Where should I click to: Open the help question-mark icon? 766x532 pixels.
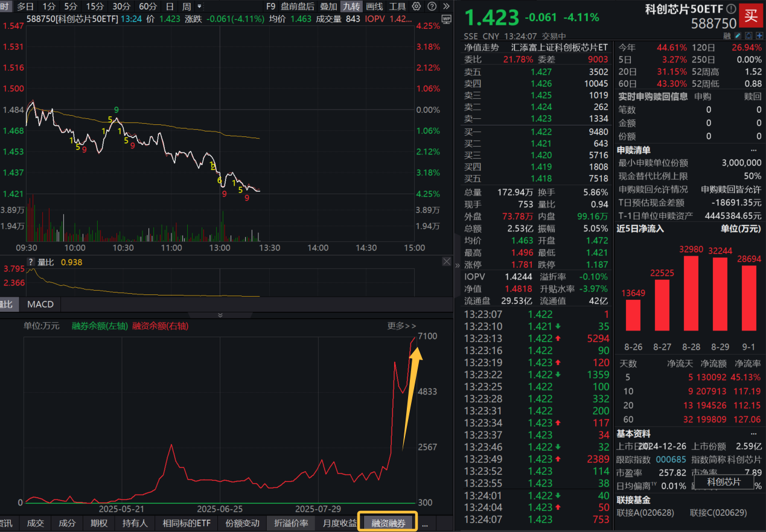431,6
